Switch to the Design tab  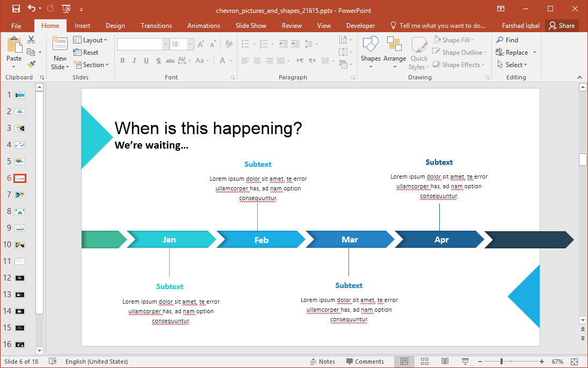pos(115,26)
